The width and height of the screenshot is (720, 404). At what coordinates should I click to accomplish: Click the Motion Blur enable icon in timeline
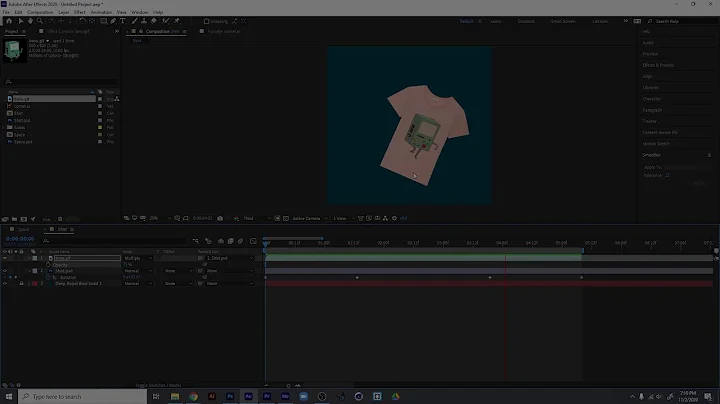(x=240, y=241)
